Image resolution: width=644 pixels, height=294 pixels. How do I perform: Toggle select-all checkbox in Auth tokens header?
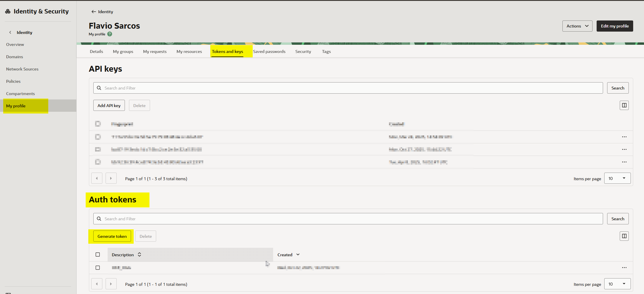pos(98,255)
